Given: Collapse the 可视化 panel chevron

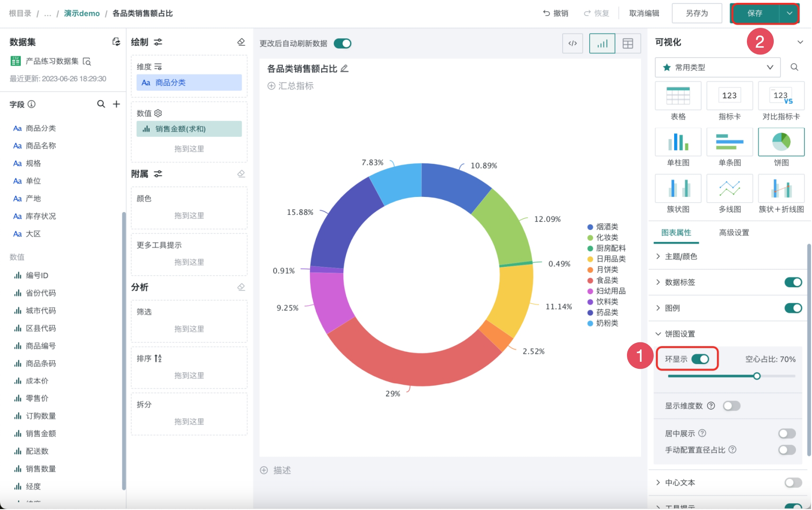Looking at the screenshot, I should click(x=800, y=42).
